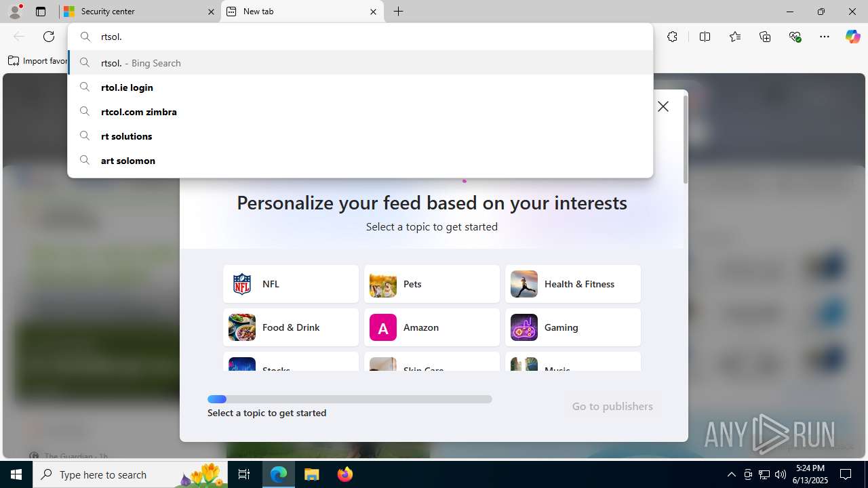Viewport: 868px width, 488px height.
Task: Select the NFL topic
Action: pos(291,284)
